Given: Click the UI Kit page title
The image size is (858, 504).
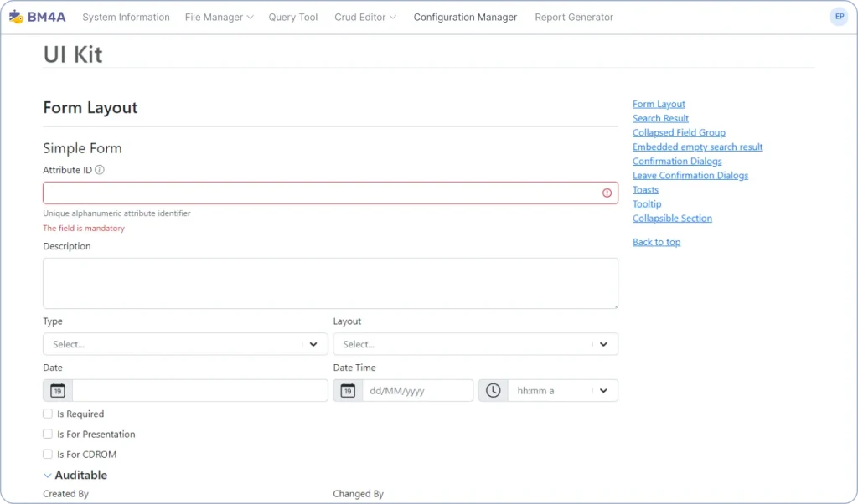Looking at the screenshot, I should coord(73,54).
